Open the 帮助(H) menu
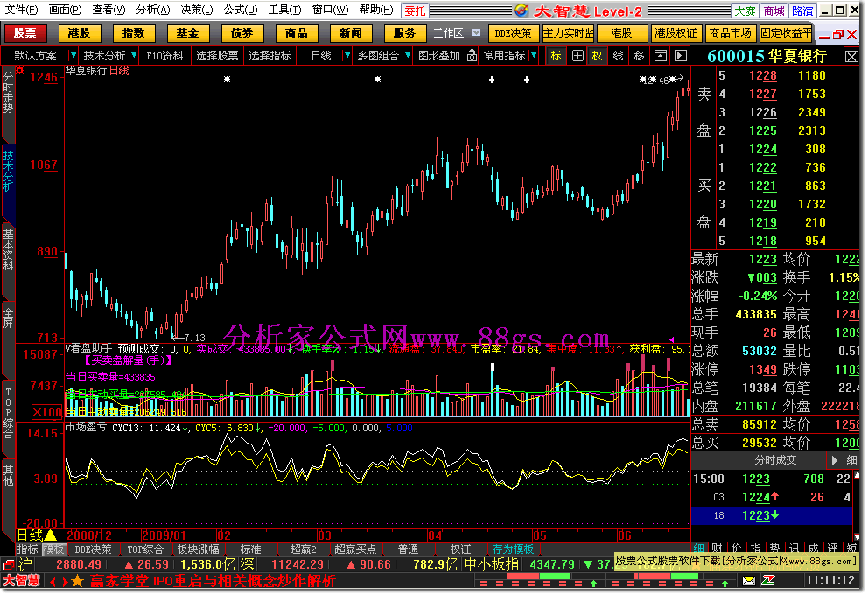Viewport: 868px width, 595px height. (x=377, y=10)
